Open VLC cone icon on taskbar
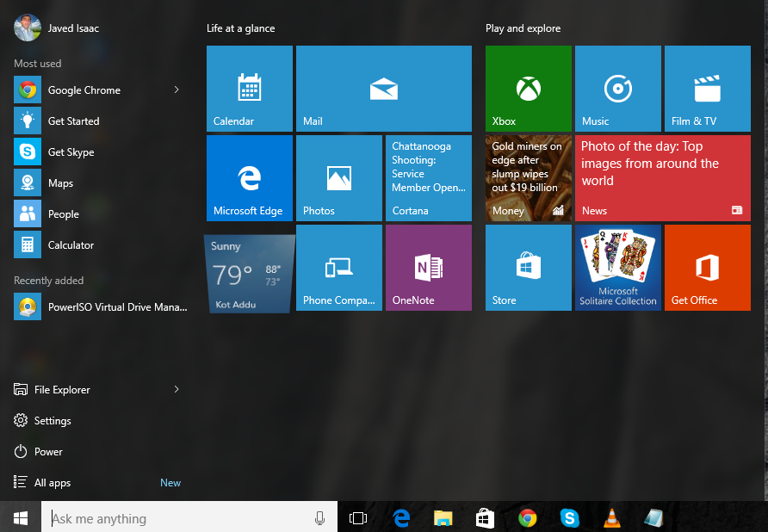Viewport: 768px width, 532px height. pyautogui.click(x=612, y=517)
